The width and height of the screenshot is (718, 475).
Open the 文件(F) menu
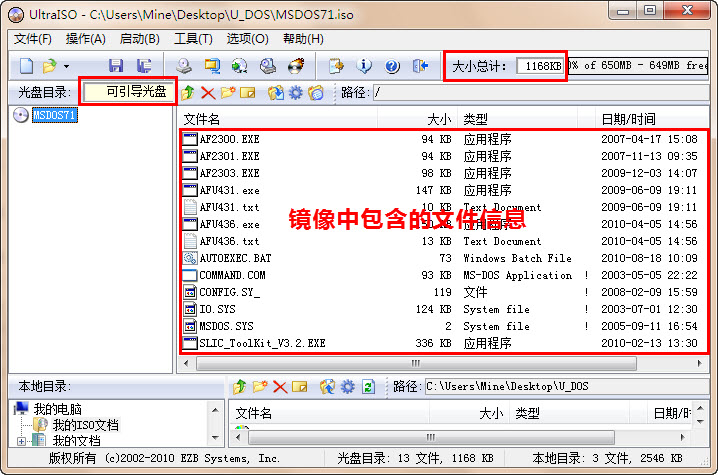(x=33, y=39)
